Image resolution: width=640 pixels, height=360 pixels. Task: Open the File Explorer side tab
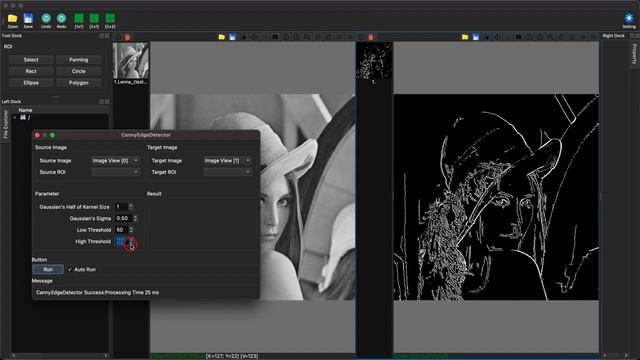(x=5, y=124)
